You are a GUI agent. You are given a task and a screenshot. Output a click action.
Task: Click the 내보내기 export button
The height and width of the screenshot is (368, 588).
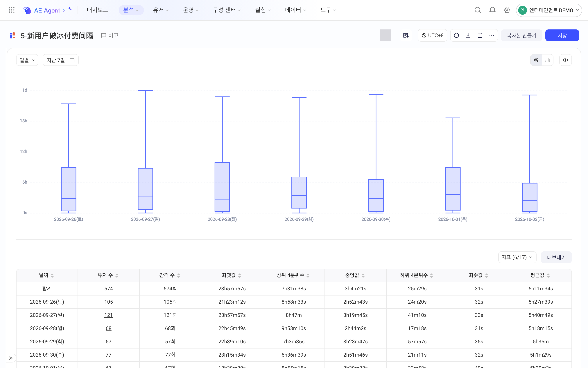click(556, 257)
